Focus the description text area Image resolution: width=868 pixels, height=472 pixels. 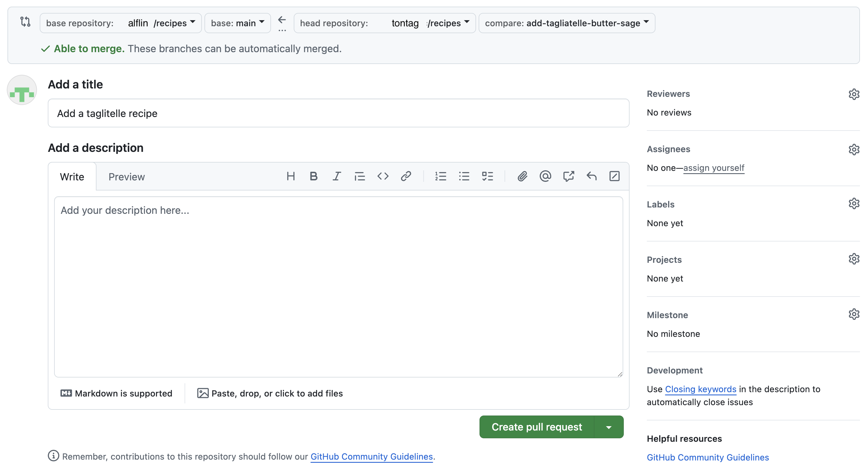click(338, 287)
